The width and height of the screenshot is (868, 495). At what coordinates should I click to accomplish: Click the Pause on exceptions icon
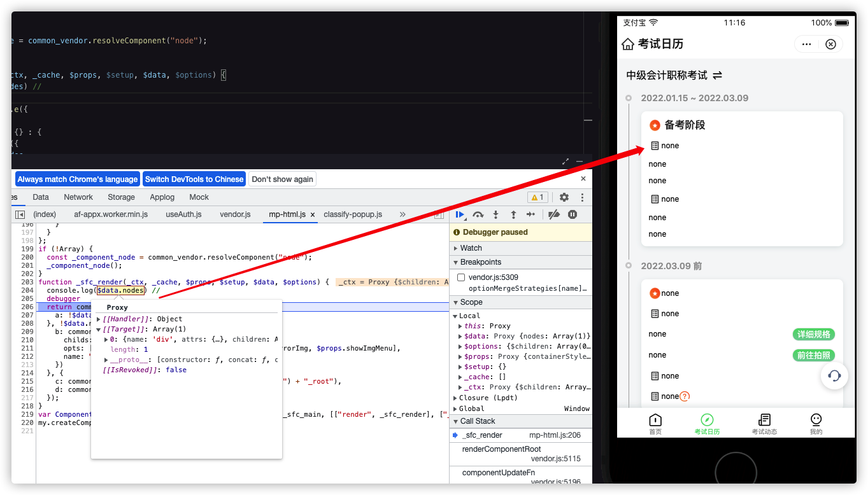(x=571, y=214)
